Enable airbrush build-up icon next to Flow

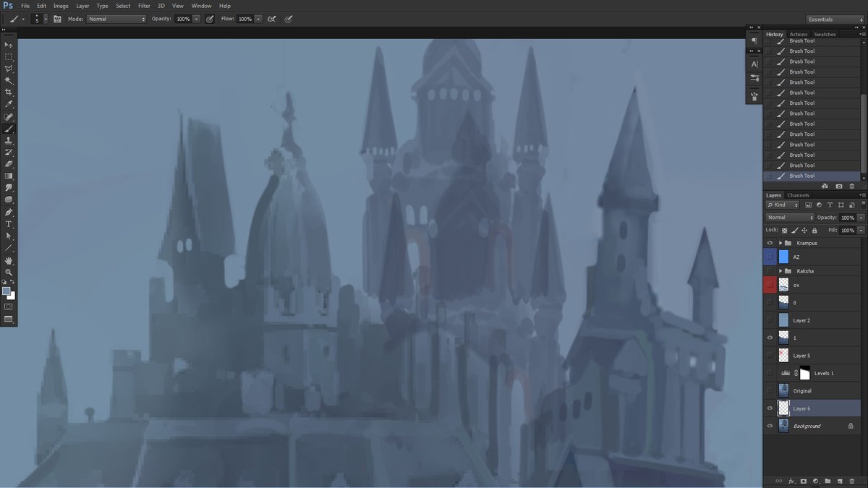tap(272, 19)
